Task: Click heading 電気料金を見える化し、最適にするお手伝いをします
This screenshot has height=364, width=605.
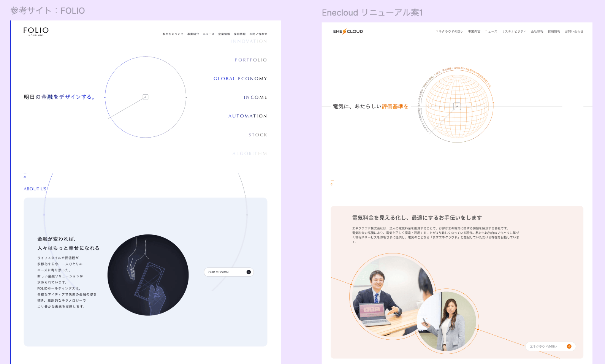Action: pos(417,218)
